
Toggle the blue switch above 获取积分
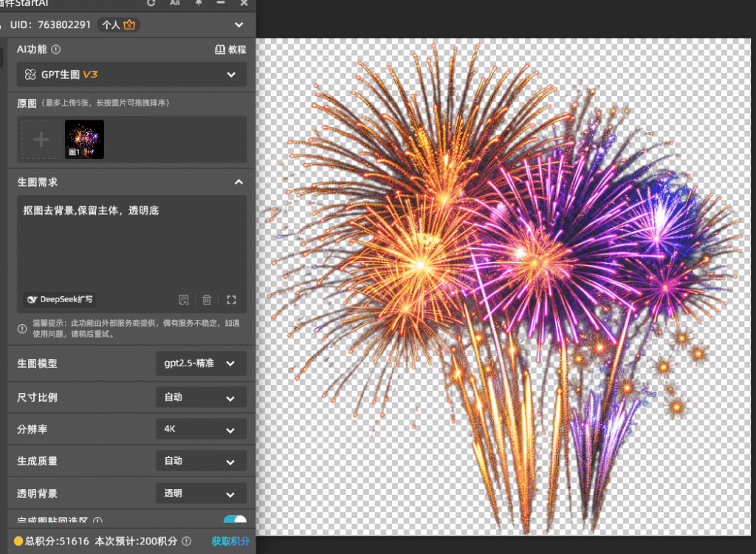pos(235,519)
